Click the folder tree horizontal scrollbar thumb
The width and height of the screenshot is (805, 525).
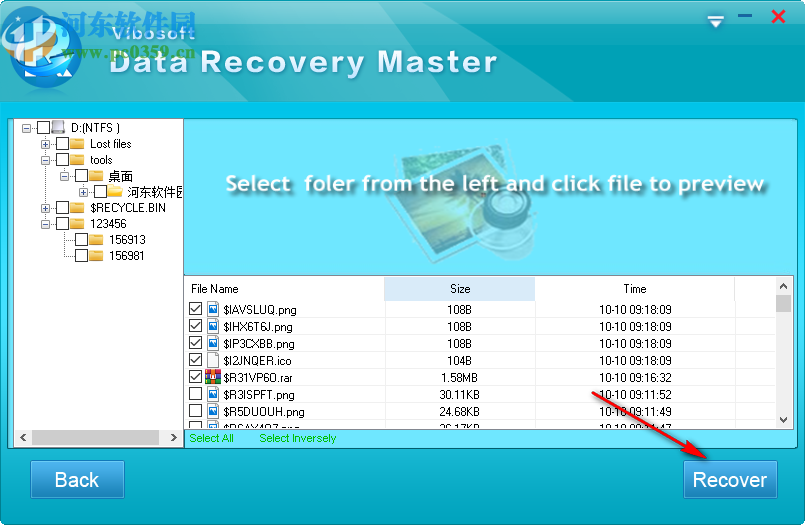click(95, 437)
